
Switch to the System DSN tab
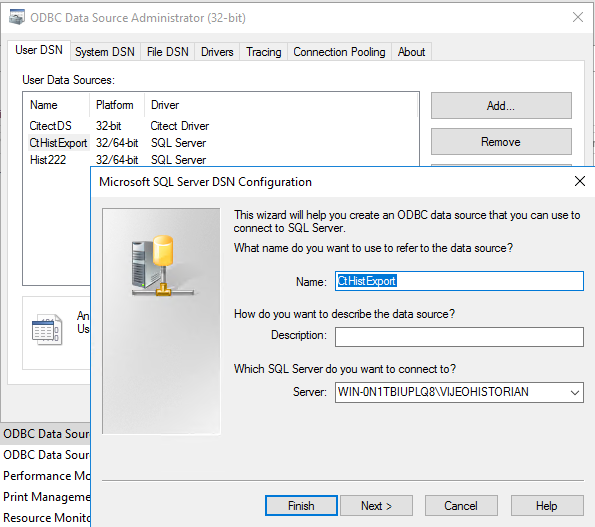tap(105, 52)
